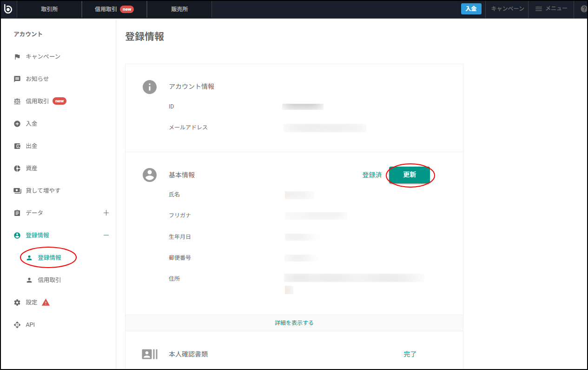Open the API sidebar icon
Screen dimensions: 588x370
17,324
